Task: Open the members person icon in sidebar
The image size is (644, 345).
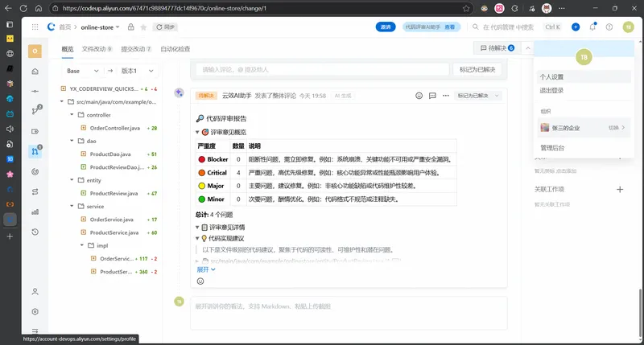Action: point(35,292)
